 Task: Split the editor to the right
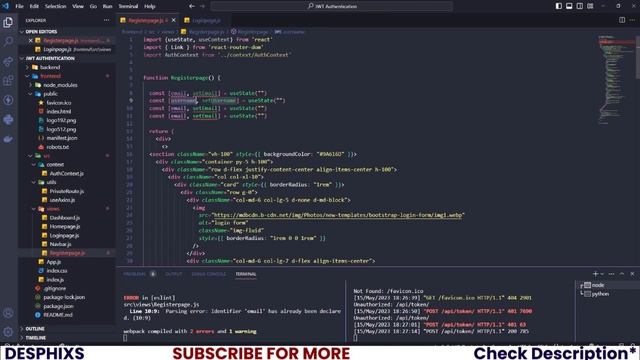(x=622, y=20)
